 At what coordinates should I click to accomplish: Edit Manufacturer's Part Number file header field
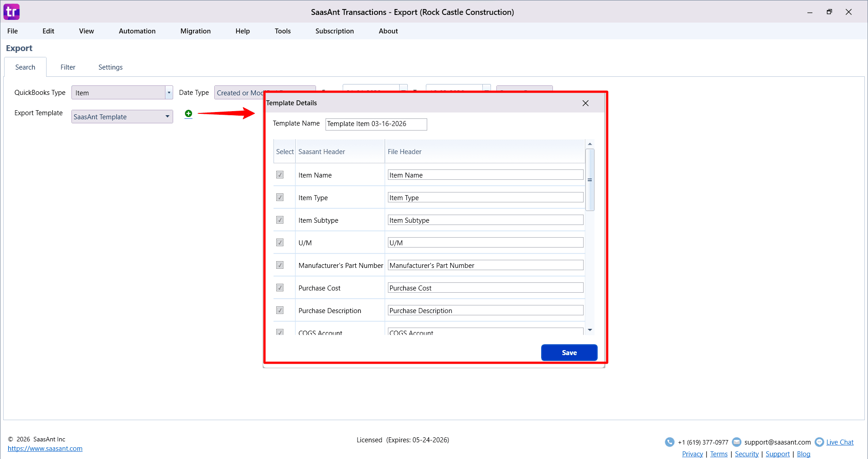486,265
